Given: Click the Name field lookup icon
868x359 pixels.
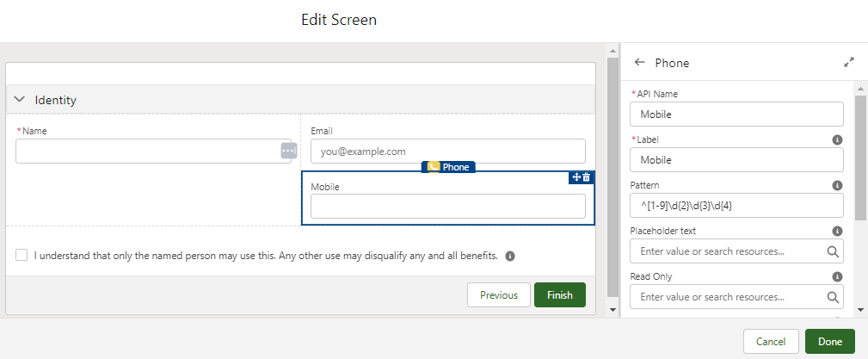Looking at the screenshot, I should [288, 151].
